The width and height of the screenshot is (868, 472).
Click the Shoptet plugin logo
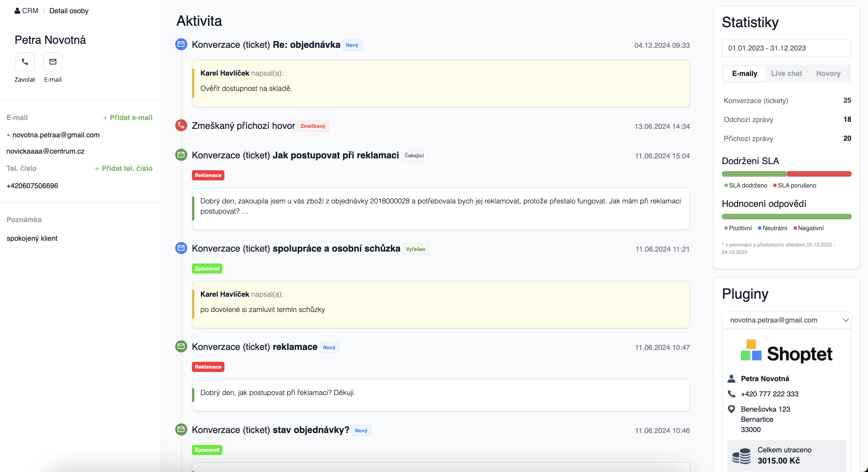(x=786, y=352)
